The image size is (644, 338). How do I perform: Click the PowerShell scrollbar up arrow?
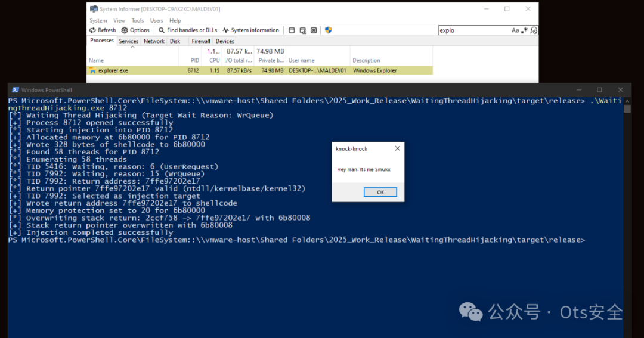tap(627, 101)
